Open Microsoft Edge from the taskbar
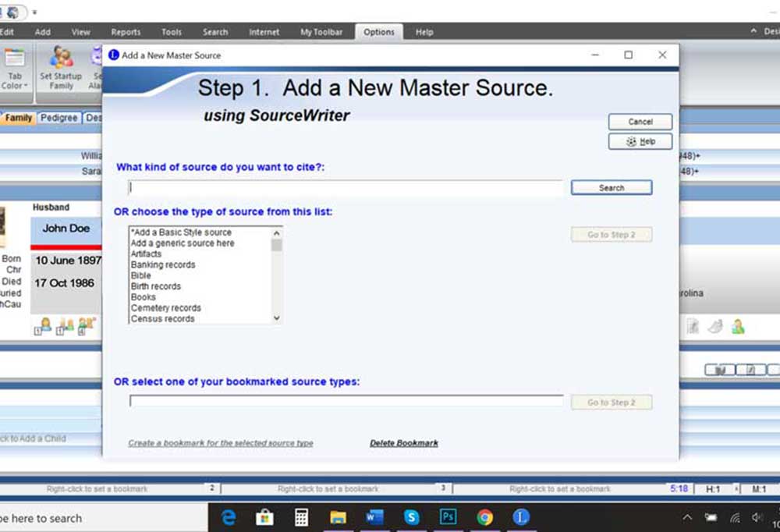 [x=229, y=517]
